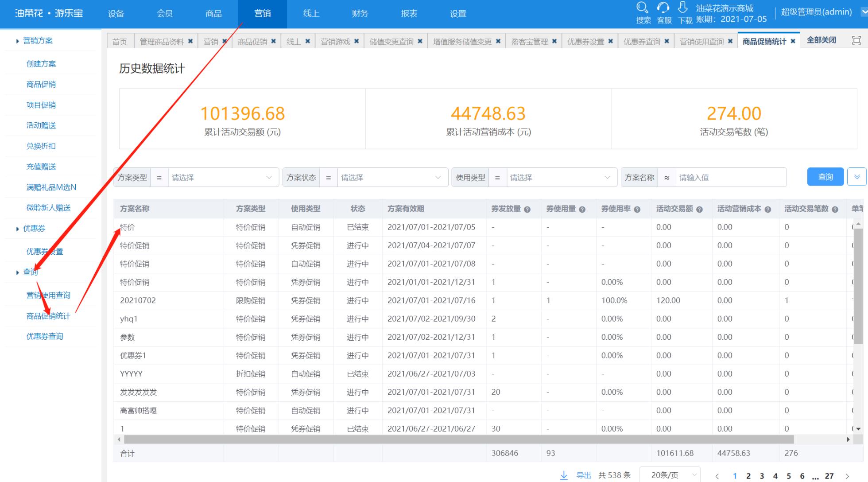Collapse the 查询 sidebar group
The image size is (868, 482).
point(18,272)
